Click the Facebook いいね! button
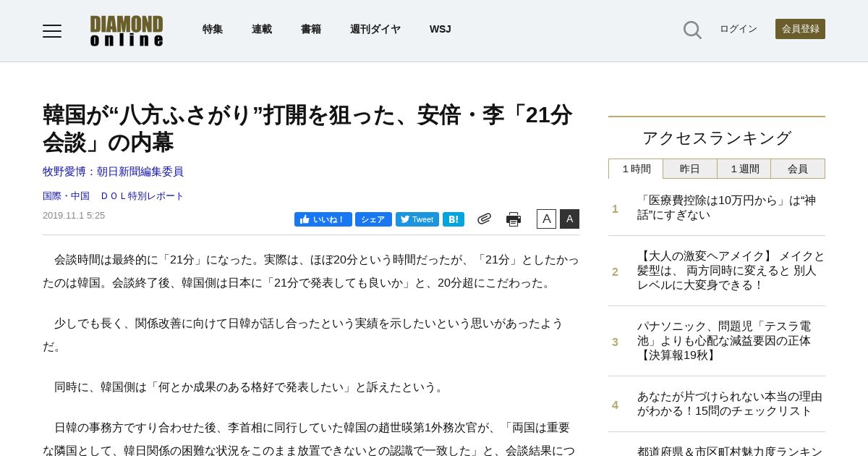Screen dimensions: 868x456 click(323, 219)
